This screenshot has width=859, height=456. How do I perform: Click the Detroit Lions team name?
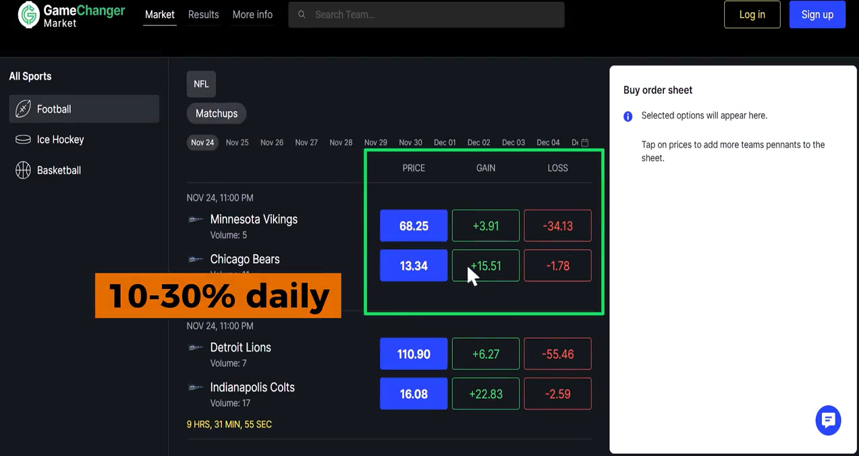tap(240, 347)
